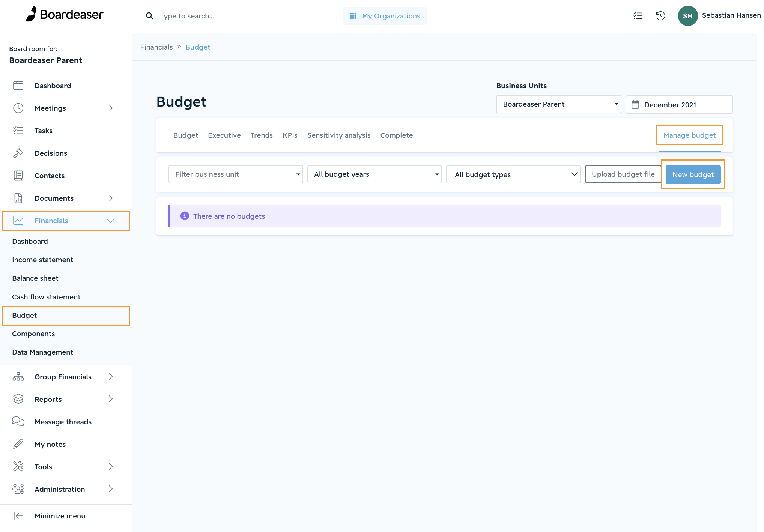Screen dimensions: 764x532
Task: Open Cash flow statement in sidebar
Action: coord(46,297)
